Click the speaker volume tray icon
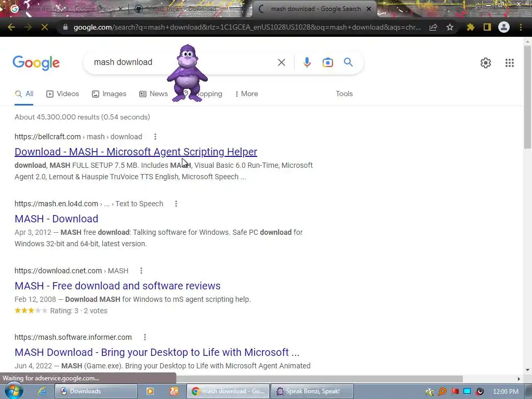The image size is (532, 399). [x=480, y=392]
